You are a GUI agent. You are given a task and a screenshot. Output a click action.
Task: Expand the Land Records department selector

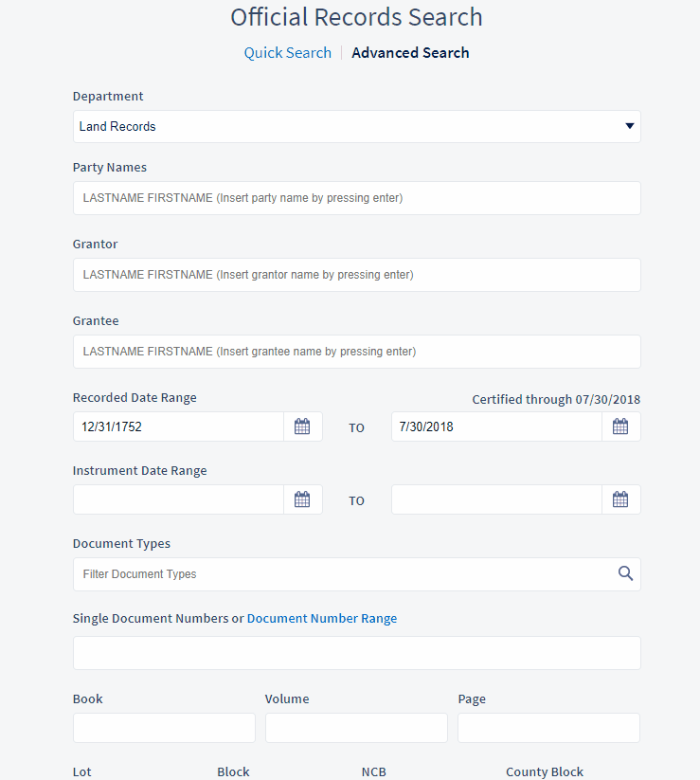coord(356,125)
